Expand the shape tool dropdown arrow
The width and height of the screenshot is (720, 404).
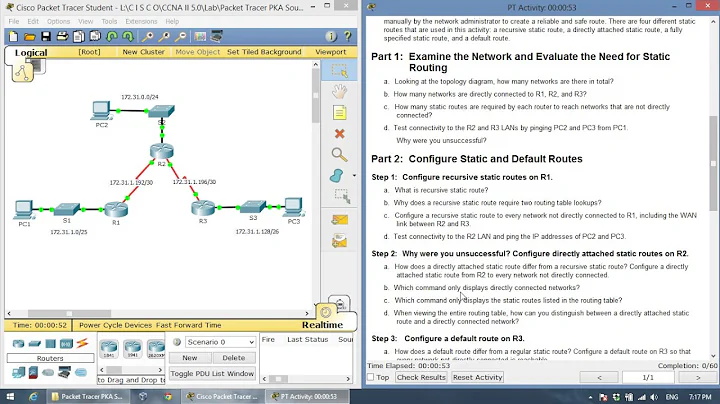(354, 176)
